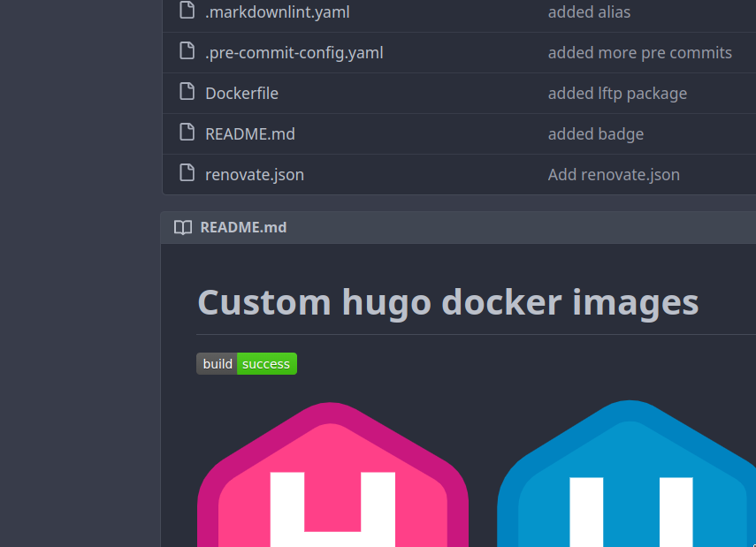Open the .pre-commit-config.yaml file
756x547 pixels.
point(294,53)
